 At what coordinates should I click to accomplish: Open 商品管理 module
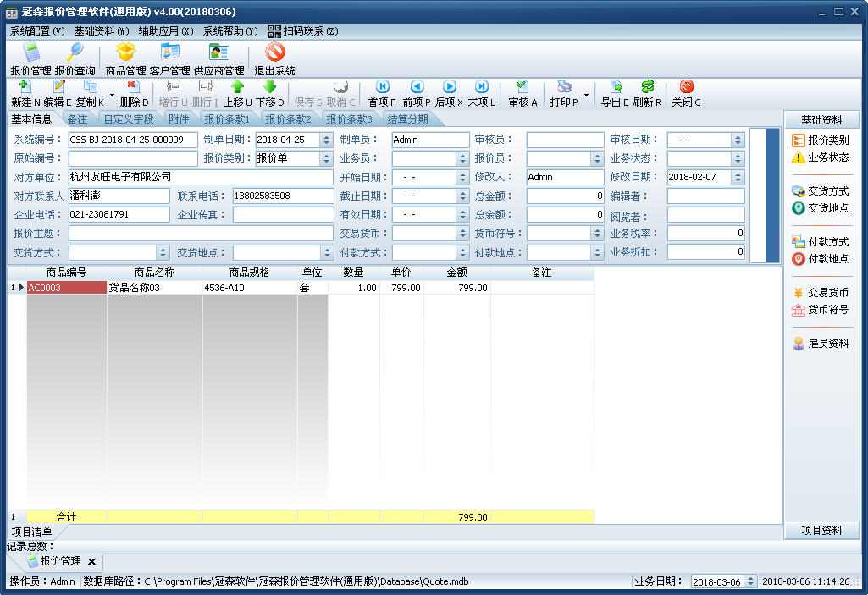(x=125, y=59)
